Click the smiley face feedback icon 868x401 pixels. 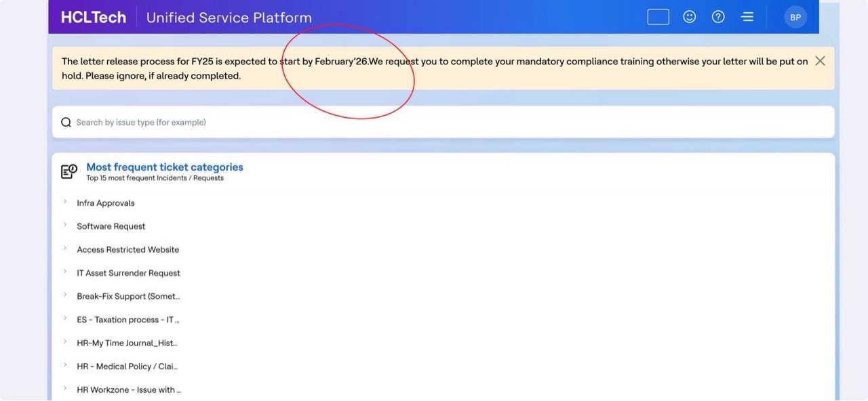point(689,17)
